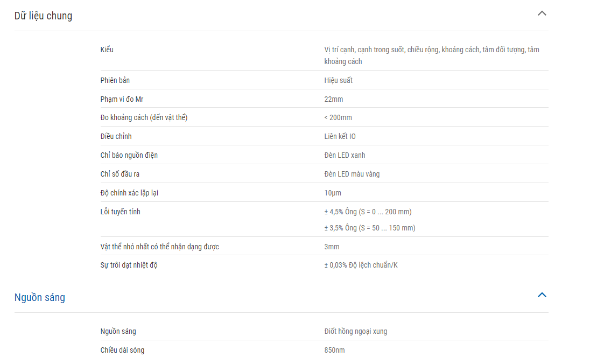Image resolution: width=597 pixels, height=364 pixels.
Task: Click the 850nm wavelength value
Action: pyautogui.click(x=335, y=351)
